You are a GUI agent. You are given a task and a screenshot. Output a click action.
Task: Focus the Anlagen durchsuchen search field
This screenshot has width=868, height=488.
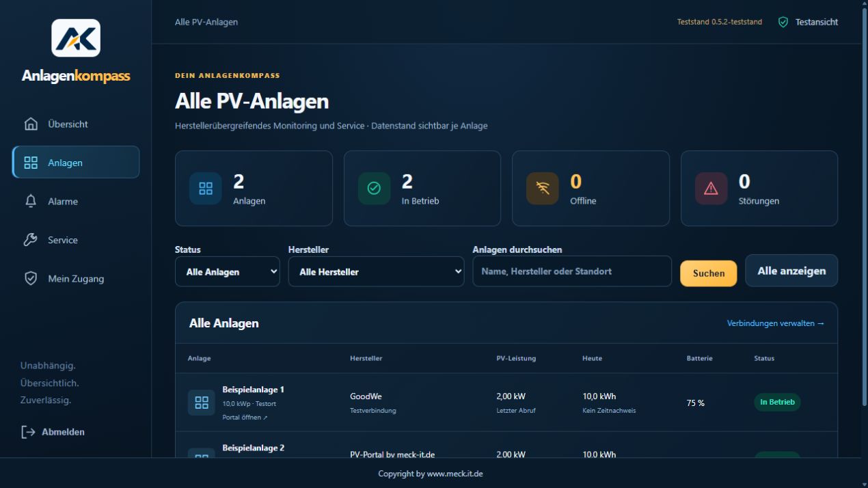572,271
